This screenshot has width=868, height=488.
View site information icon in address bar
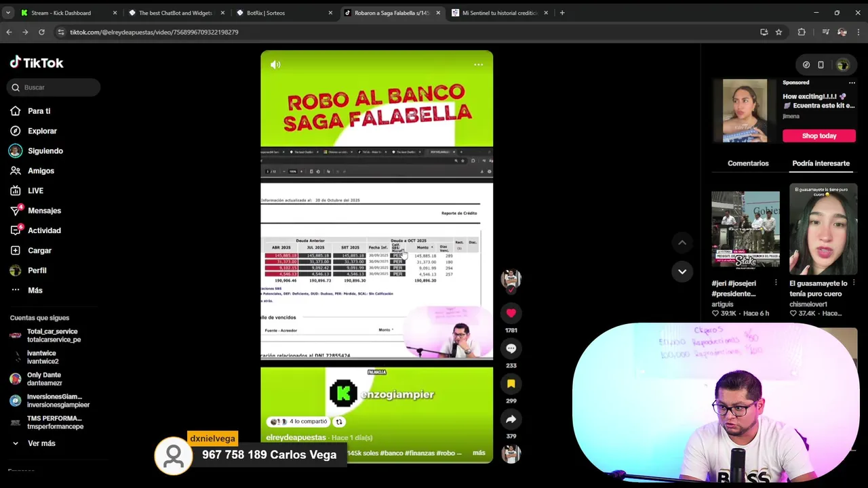click(x=61, y=32)
